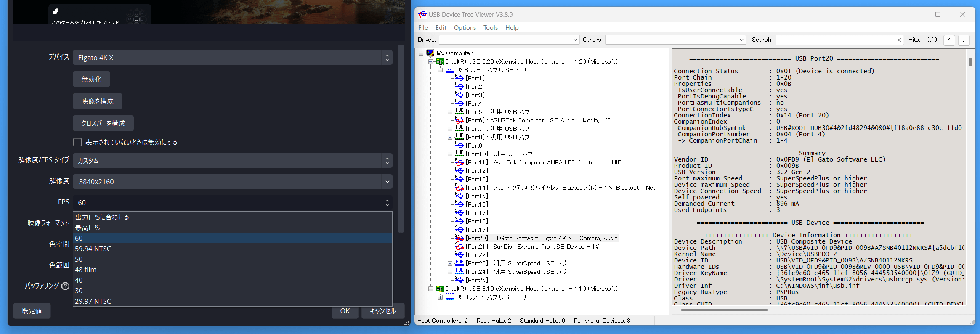Pick 48 film from the FPS list
The image size is (980, 334).
coord(232,270)
